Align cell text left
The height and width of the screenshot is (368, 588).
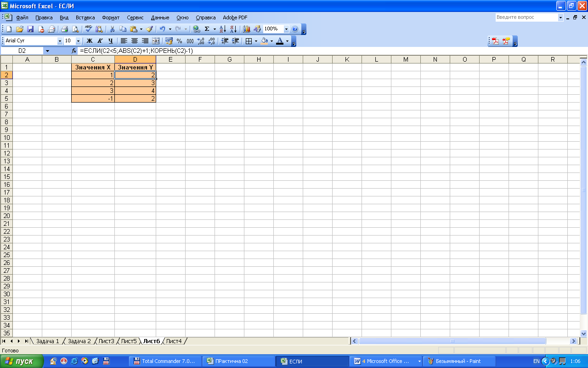[124, 41]
